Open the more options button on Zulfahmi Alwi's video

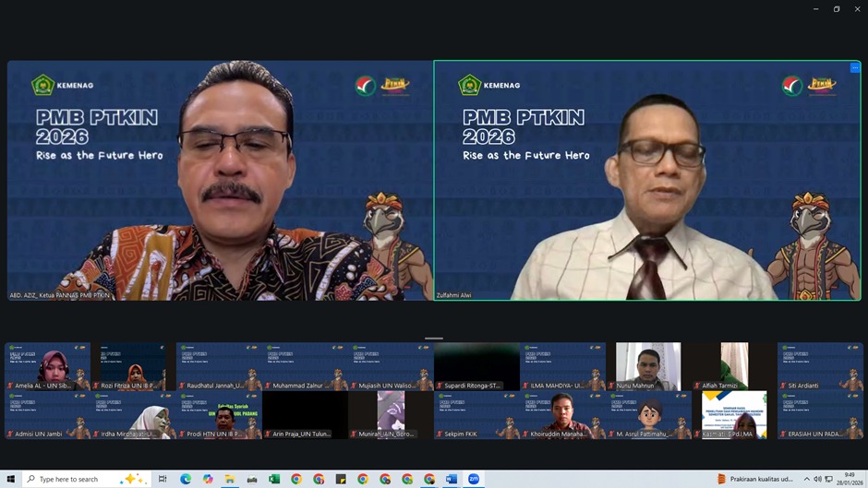(854, 67)
